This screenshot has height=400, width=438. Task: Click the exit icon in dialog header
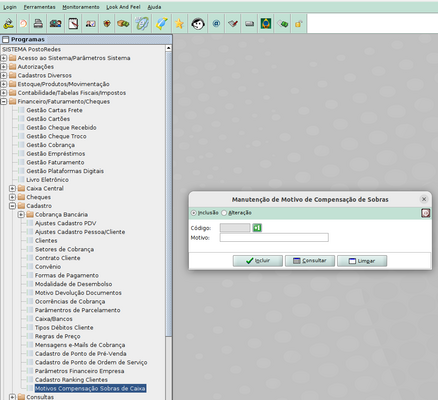coord(426,213)
